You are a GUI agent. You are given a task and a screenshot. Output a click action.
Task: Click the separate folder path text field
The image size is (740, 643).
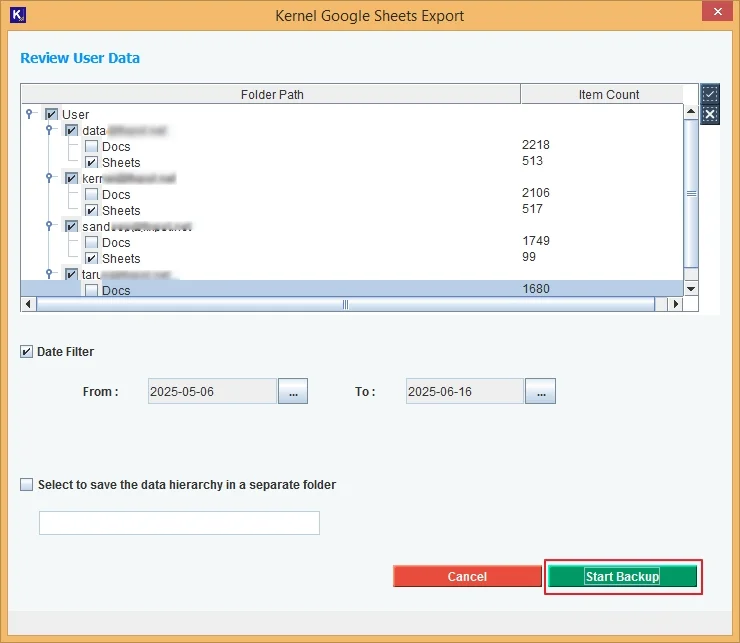tap(179, 523)
